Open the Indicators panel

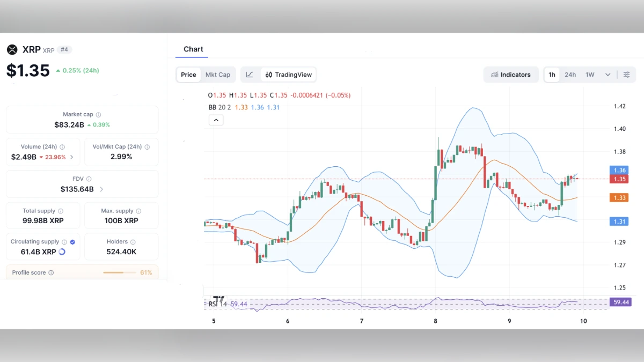[x=510, y=75]
